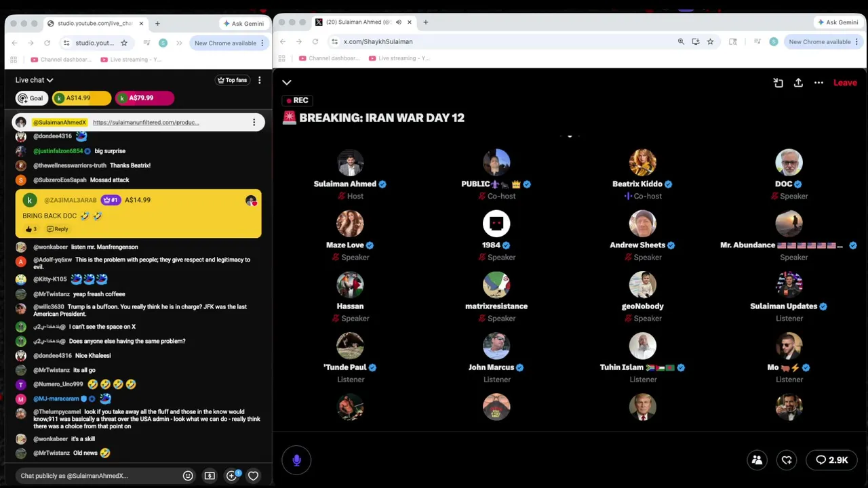Open site info icon in X address bar

point(334,41)
